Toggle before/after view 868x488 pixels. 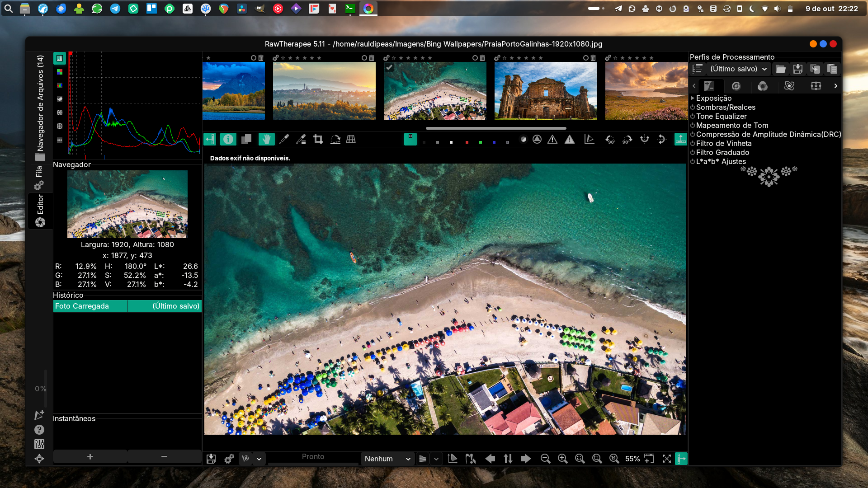[x=246, y=140]
